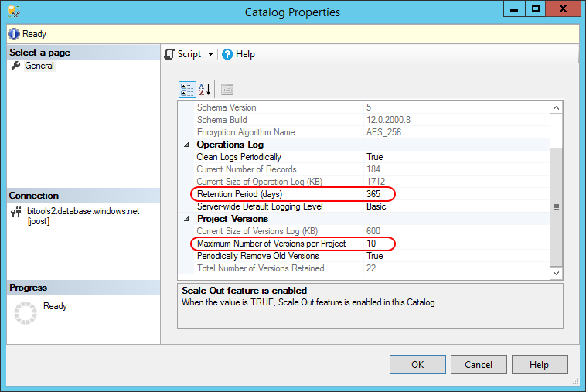Click the Catalog Properties title bar icon
586x392 pixels.
click(x=13, y=12)
